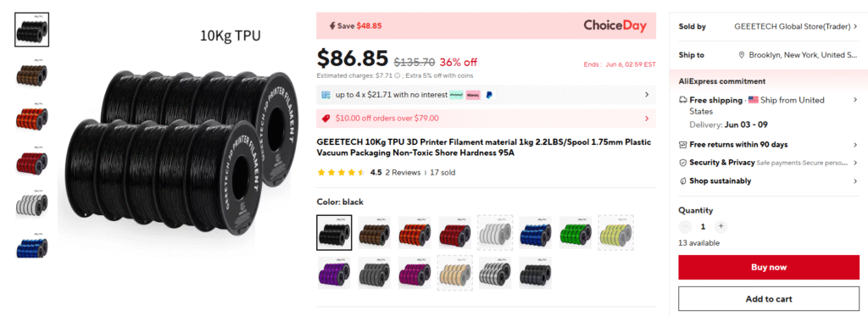Click the location pin icon next to Brooklyn
Image resolution: width=868 pixels, height=316 pixels.
tap(742, 55)
